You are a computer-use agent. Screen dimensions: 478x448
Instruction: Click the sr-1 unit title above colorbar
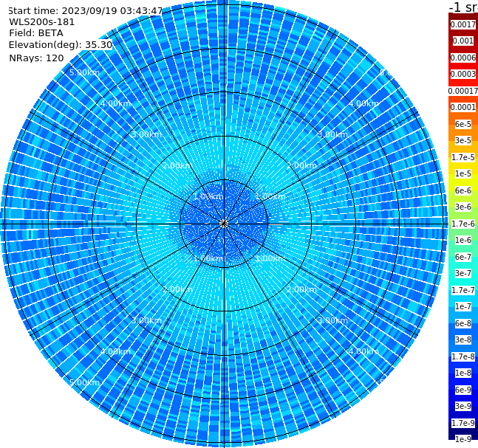point(463,7)
